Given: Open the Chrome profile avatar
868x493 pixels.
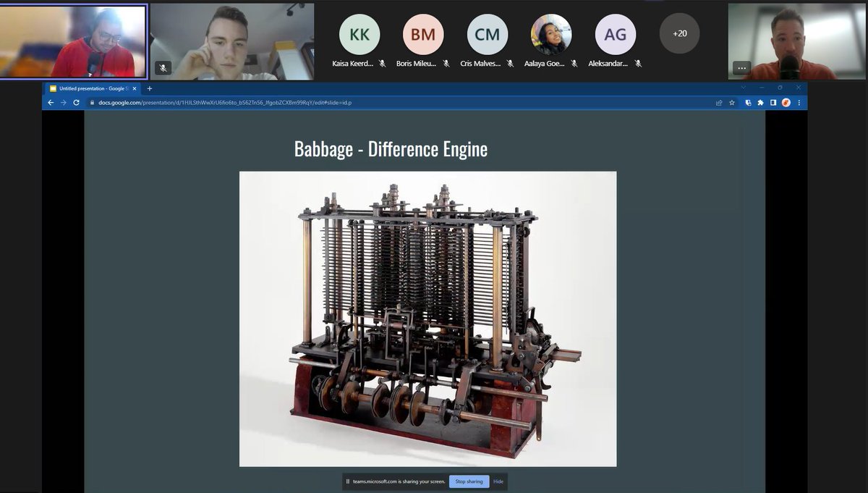Looking at the screenshot, I should (x=786, y=103).
